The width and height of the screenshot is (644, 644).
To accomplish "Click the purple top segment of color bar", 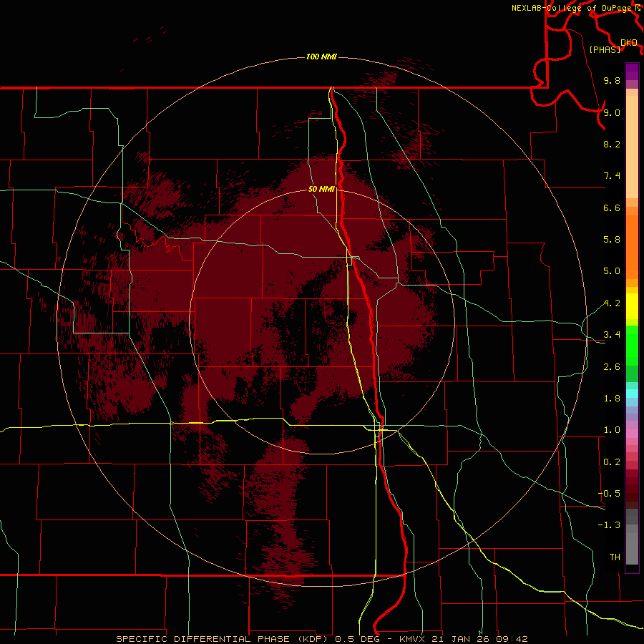I will [x=632, y=72].
